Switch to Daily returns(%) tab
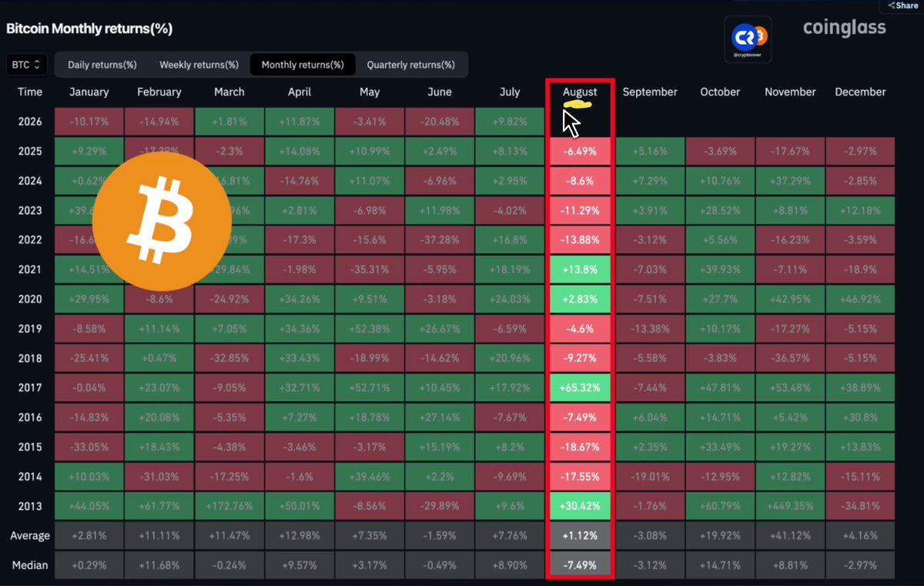The height and width of the screenshot is (586, 924). point(102,65)
